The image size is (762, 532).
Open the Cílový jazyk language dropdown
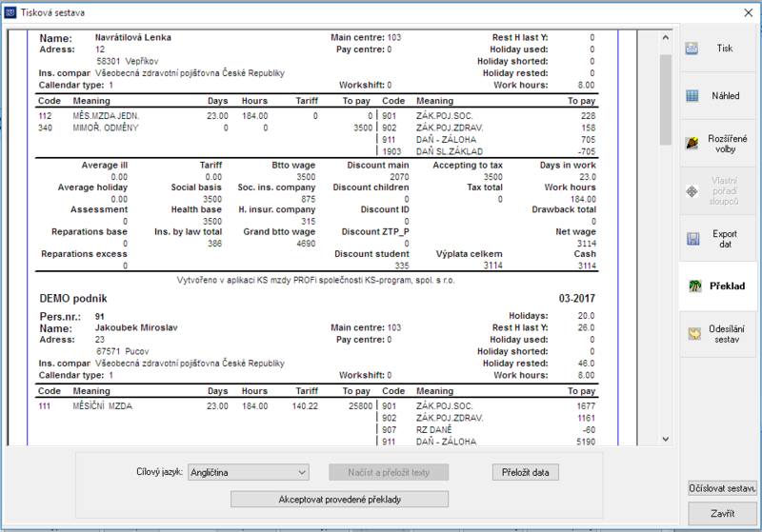coord(248,472)
